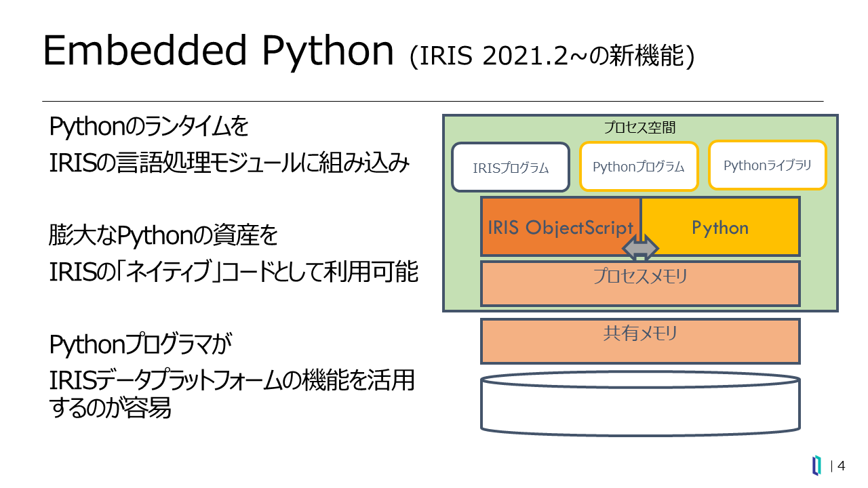The height and width of the screenshot is (488, 868).
Task: Select the Pythonプログラム box
Action: 638,167
